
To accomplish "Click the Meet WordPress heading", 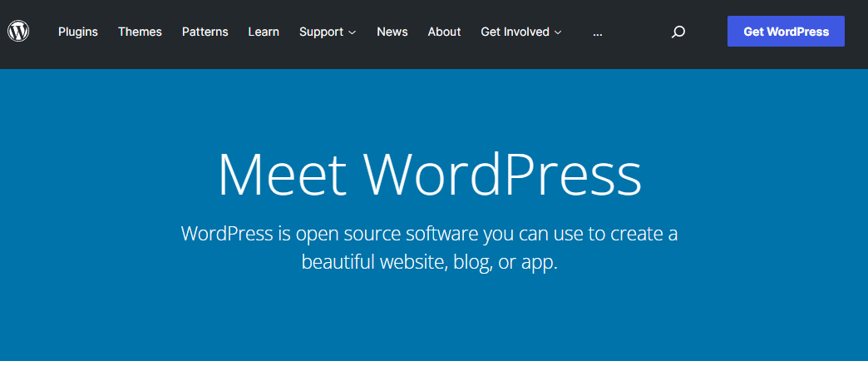I will [430, 173].
